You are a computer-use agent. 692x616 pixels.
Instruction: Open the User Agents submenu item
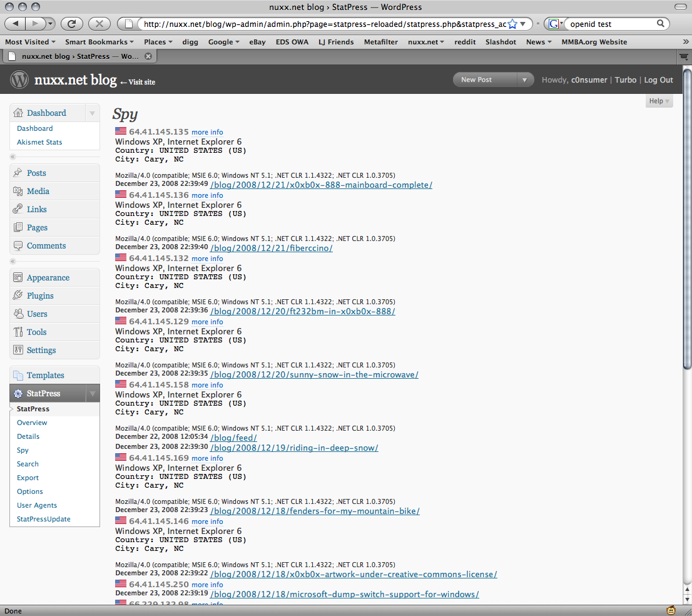click(37, 505)
